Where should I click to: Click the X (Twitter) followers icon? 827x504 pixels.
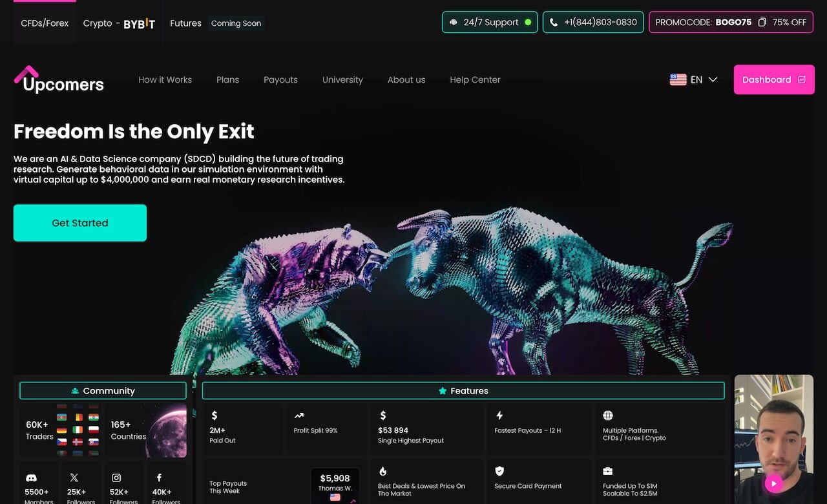[74, 478]
